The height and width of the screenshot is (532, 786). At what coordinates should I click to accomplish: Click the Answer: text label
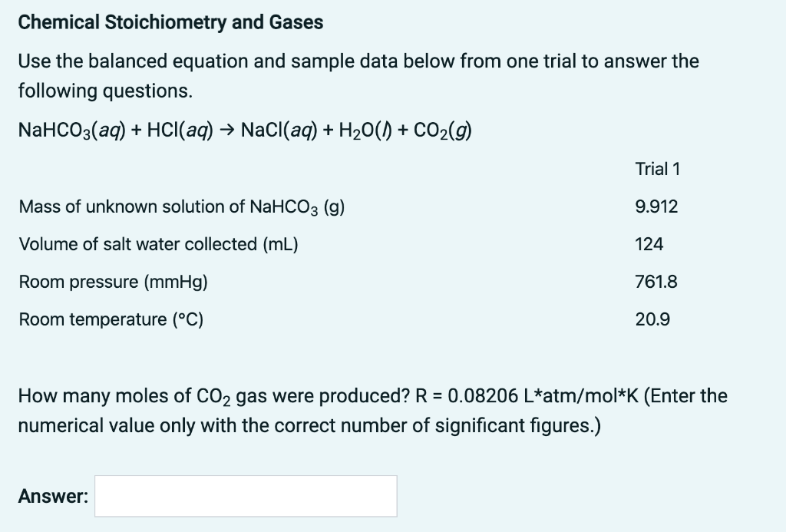[x=50, y=495]
